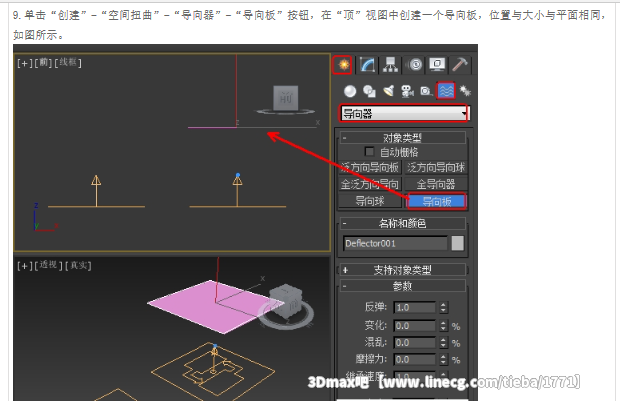Open the Modify panel tab
Image resolution: width=620 pixels, height=401 pixels.
pos(367,64)
